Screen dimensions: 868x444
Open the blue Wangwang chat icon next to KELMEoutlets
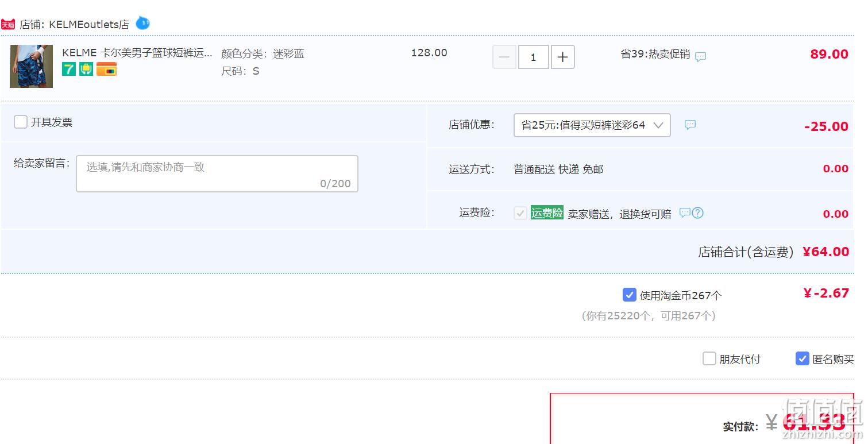coord(142,24)
